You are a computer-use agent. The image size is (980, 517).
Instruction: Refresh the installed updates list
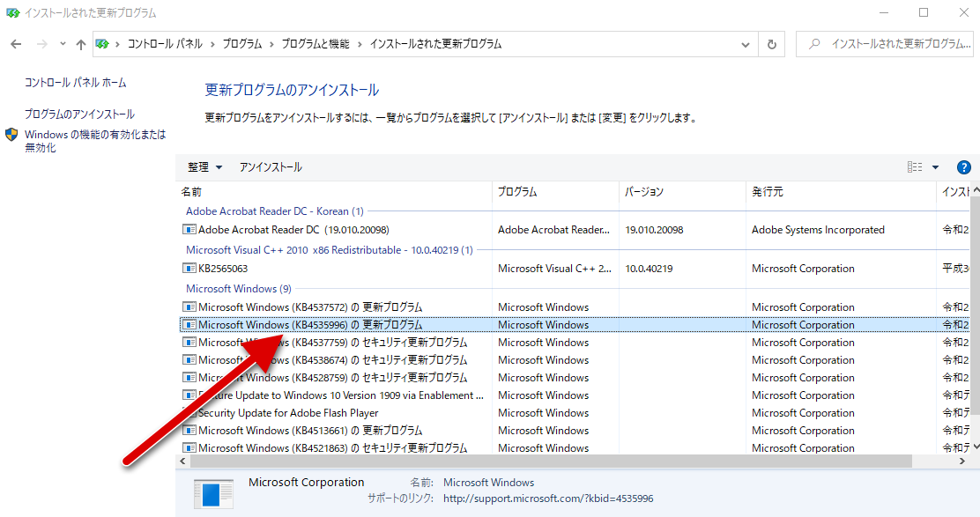pyautogui.click(x=772, y=44)
